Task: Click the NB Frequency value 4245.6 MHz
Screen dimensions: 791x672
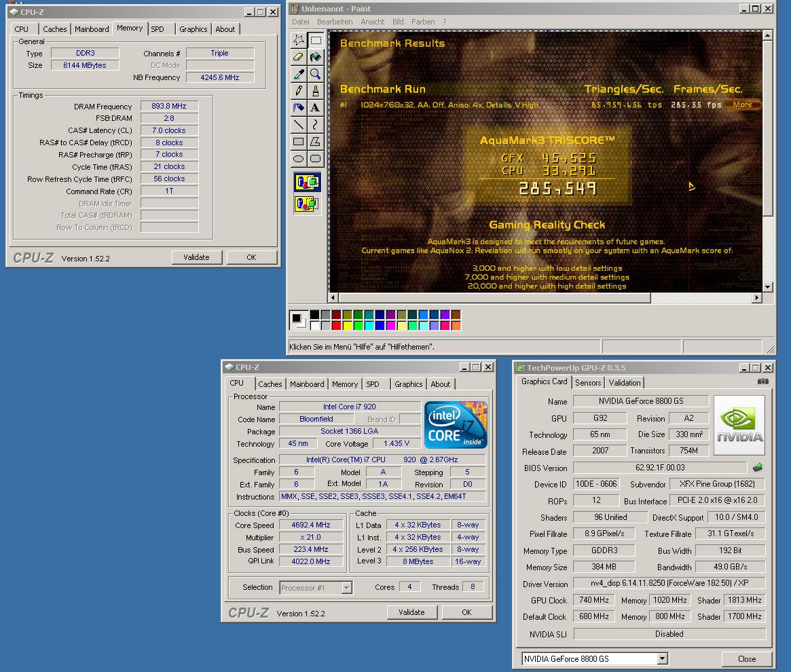Action: pos(220,77)
